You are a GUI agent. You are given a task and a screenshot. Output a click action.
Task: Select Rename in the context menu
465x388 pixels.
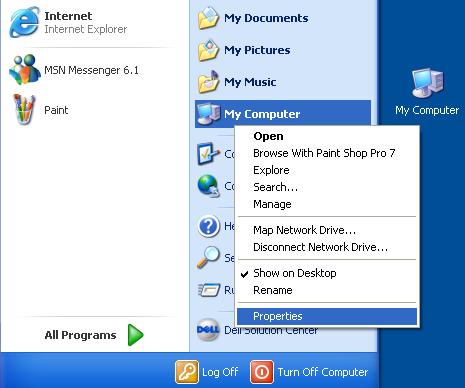(327, 290)
